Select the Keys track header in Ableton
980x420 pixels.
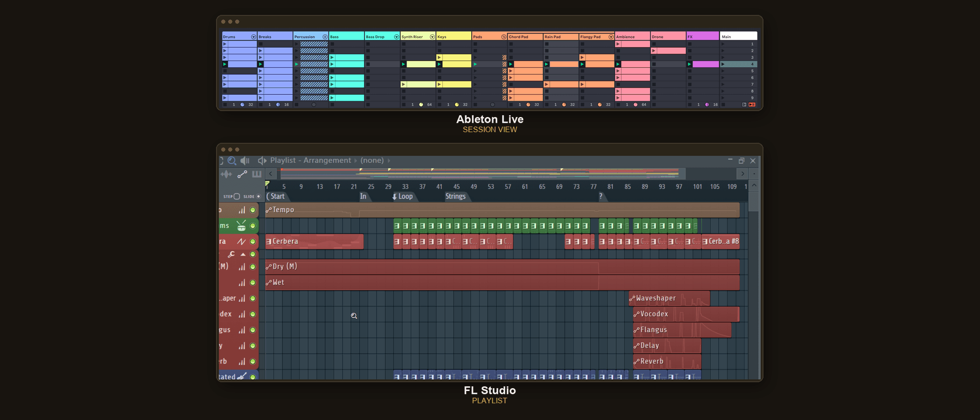tap(454, 36)
